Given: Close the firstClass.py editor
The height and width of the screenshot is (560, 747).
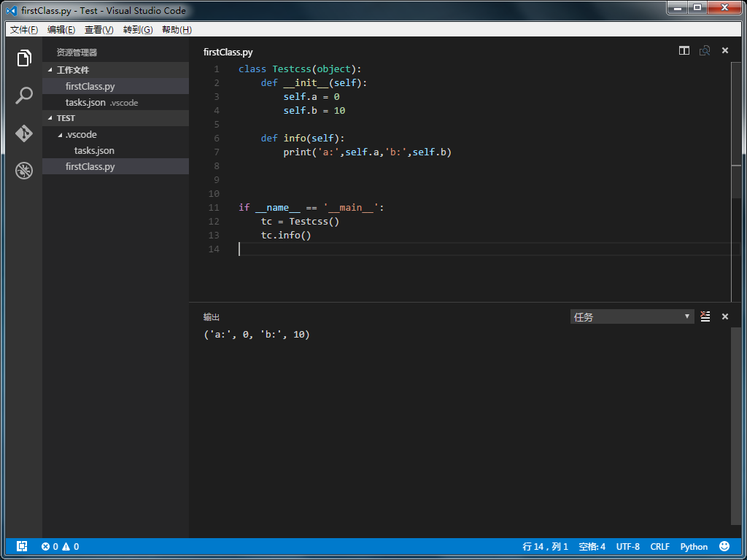Looking at the screenshot, I should point(725,50).
